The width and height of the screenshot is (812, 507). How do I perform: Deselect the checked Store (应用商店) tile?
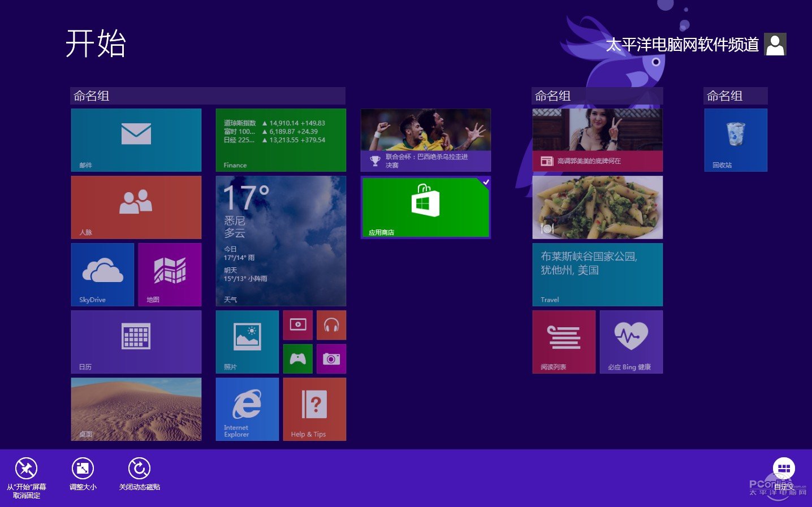(x=426, y=207)
